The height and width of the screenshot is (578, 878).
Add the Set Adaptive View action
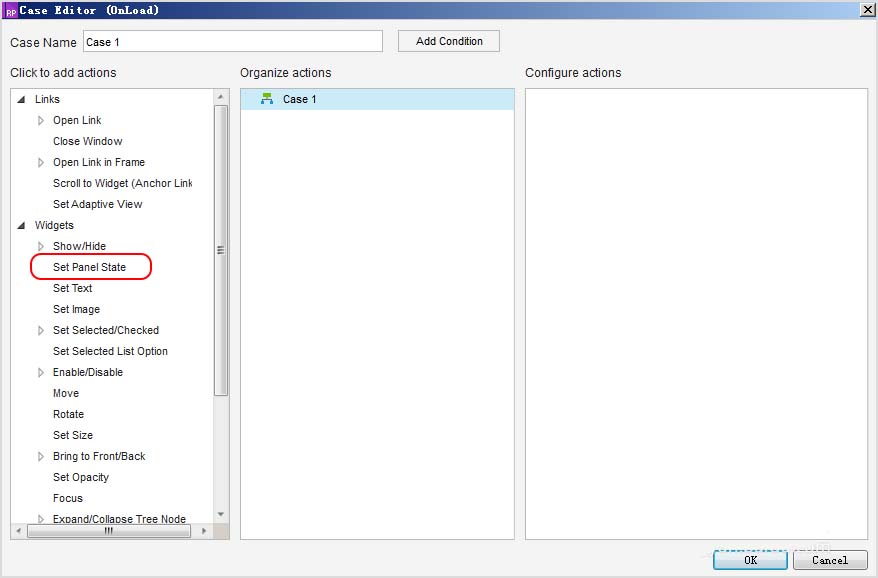[97, 204]
